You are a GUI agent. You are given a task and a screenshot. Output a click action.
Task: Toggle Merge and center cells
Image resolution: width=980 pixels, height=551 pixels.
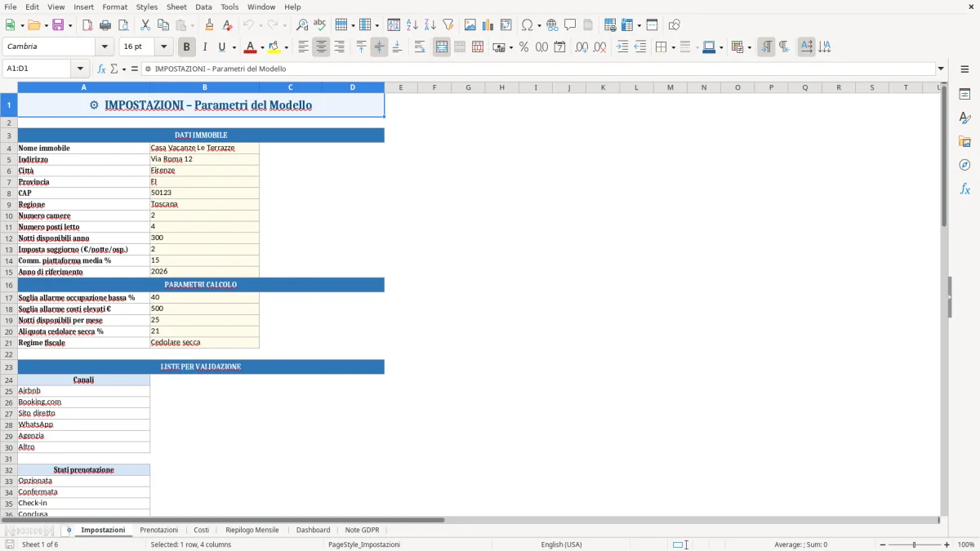(442, 47)
